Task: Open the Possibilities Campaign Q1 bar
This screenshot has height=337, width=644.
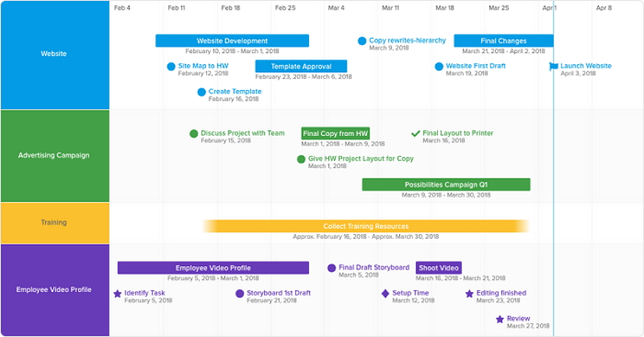Action: [x=446, y=185]
